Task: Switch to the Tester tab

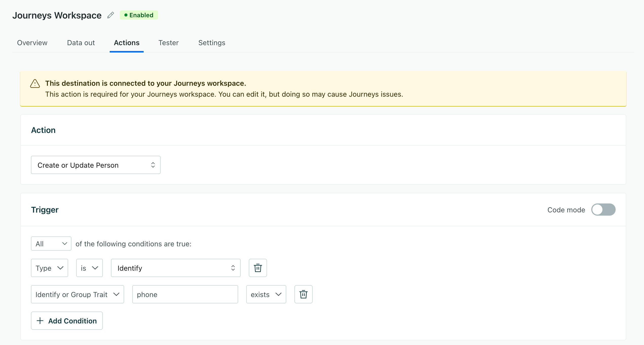Action: point(168,43)
